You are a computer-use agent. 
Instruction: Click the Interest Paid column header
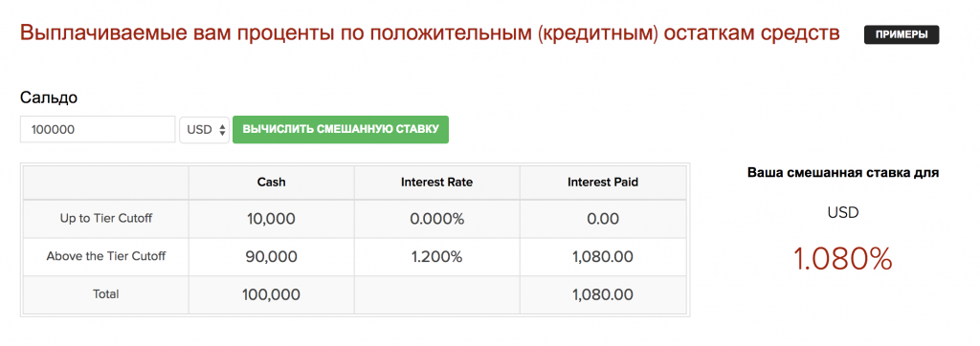(603, 183)
